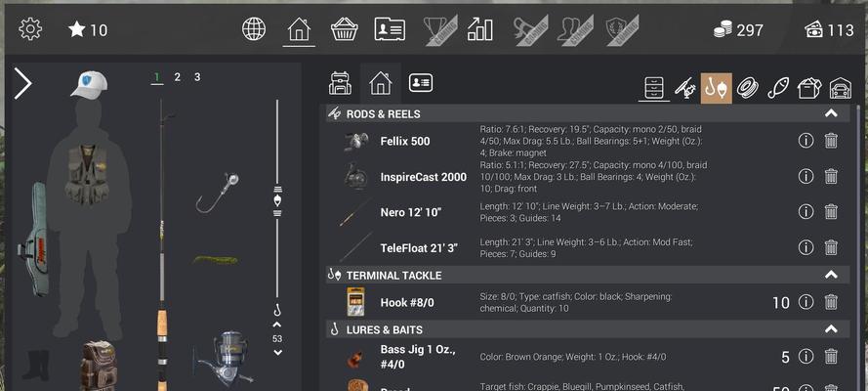Open the ribbon quests icon marked coming
This screenshot has height=391, width=868.
(x=530, y=29)
